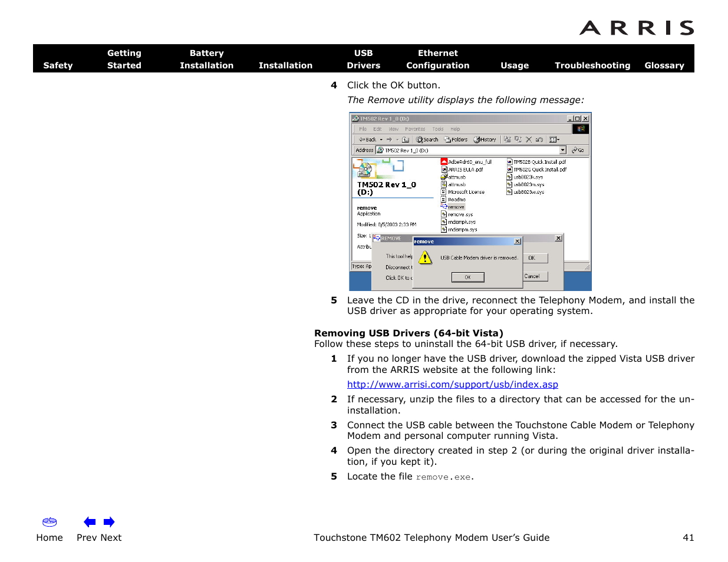Click the Home text link
The image size is (728, 562).
50,538
